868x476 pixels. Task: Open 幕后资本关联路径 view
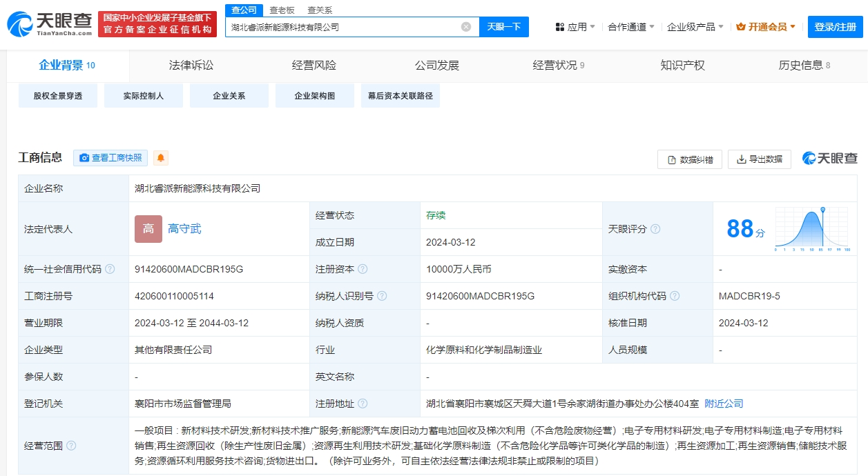[401, 96]
